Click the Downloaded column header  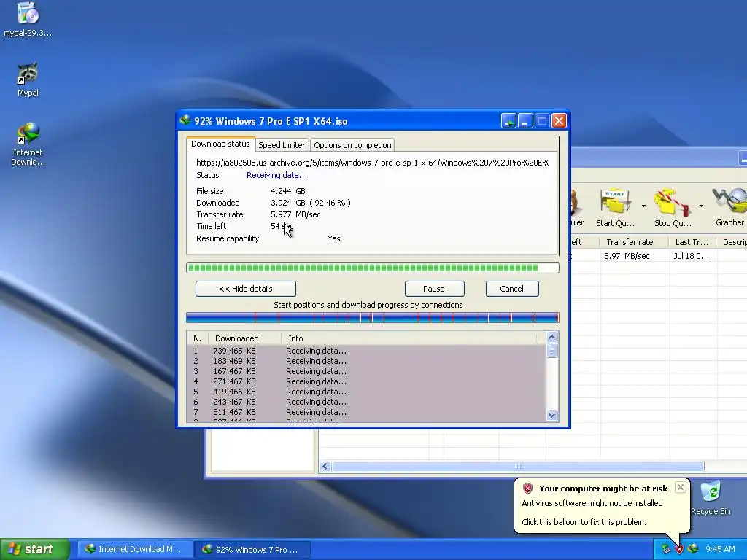pos(245,338)
